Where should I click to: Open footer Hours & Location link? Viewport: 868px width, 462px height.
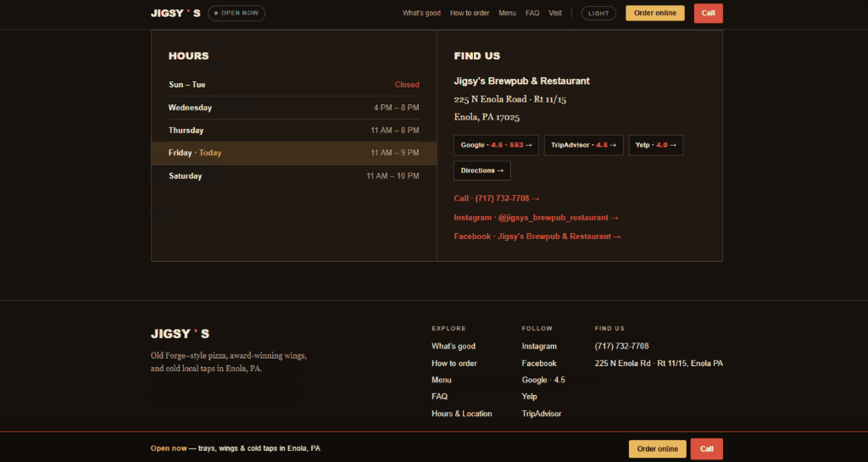pos(462,414)
